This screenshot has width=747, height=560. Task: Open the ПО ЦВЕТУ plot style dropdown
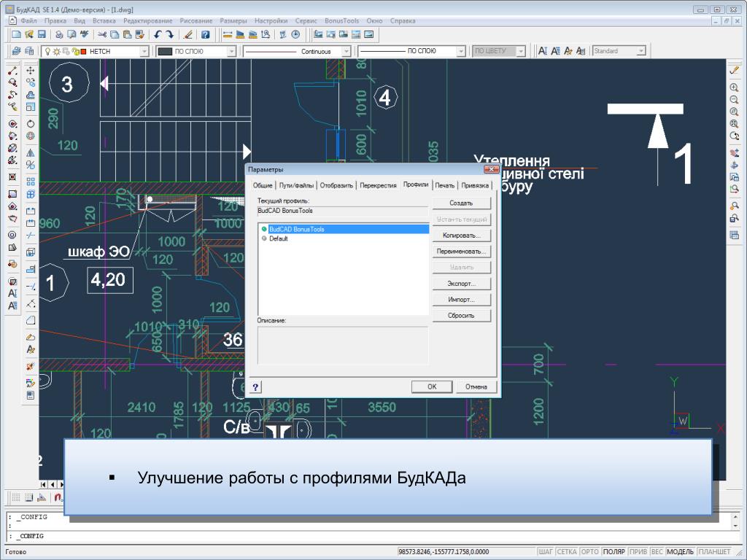[x=520, y=52]
